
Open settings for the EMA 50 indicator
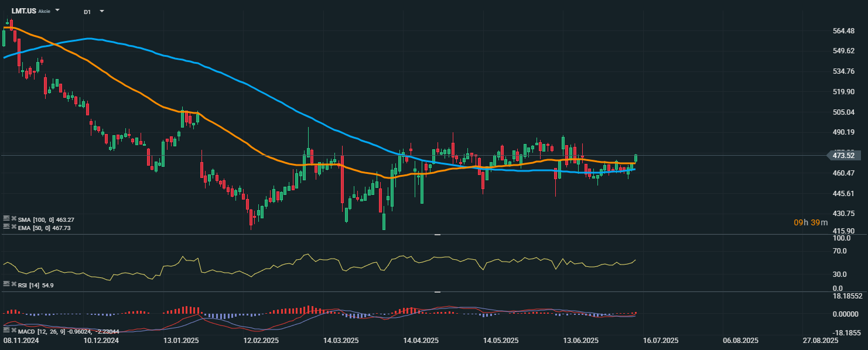tap(6, 227)
